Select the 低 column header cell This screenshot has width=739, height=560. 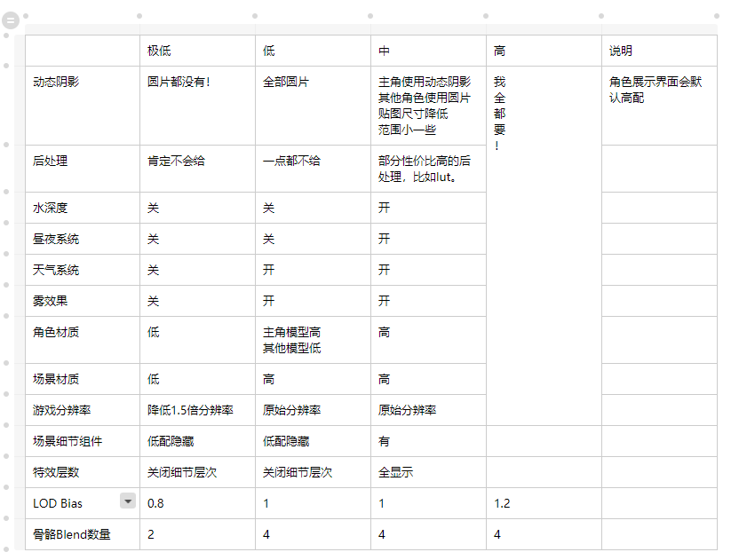(x=313, y=51)
